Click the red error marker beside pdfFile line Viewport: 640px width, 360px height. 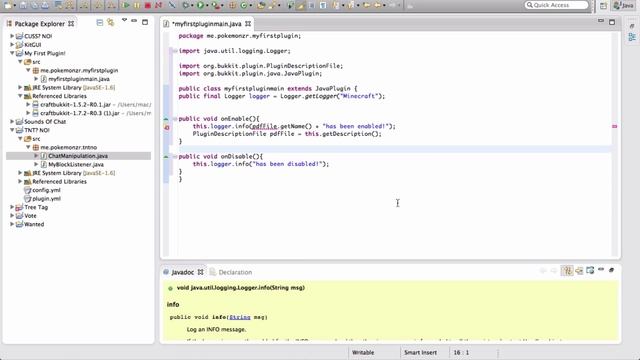[x=167, y=127]
